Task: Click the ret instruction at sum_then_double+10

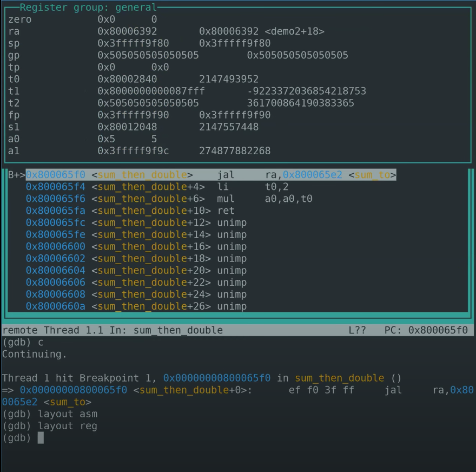Action: pyautogui.click(x=226, y=211)
